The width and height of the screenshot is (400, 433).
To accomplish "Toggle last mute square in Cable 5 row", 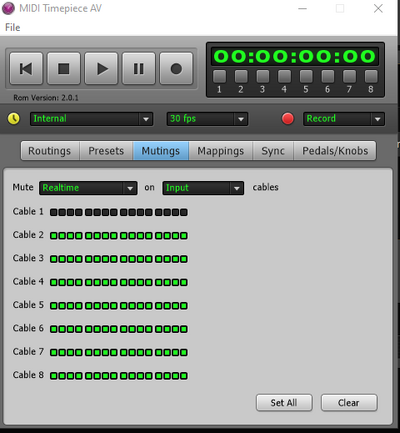I will [x=184, y=306].
